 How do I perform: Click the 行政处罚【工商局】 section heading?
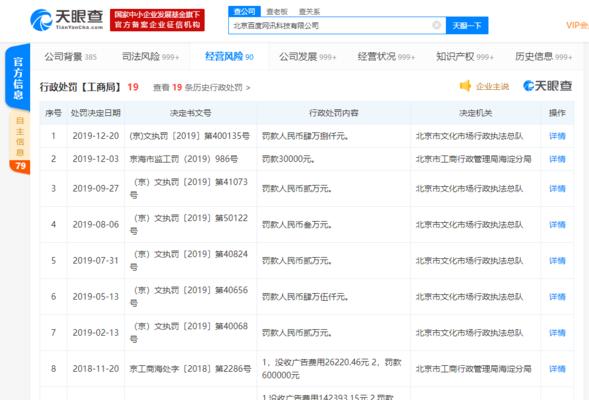point(80,87)
